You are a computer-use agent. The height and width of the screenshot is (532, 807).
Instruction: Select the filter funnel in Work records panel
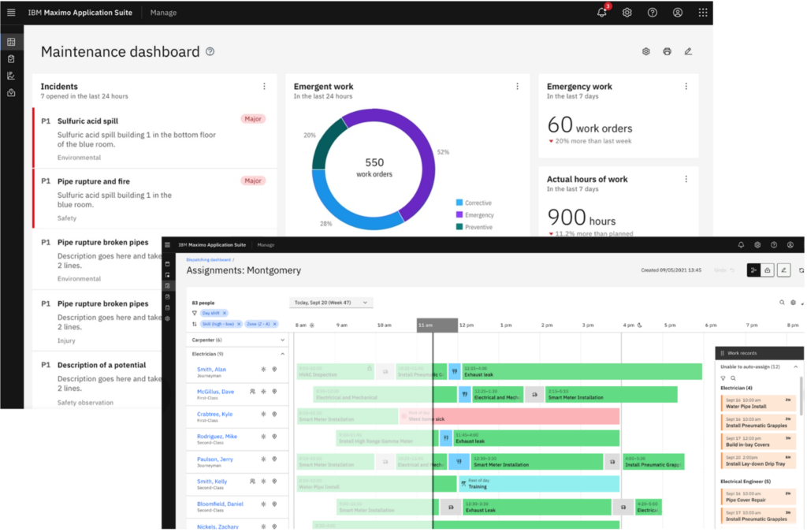coord(723,378)
